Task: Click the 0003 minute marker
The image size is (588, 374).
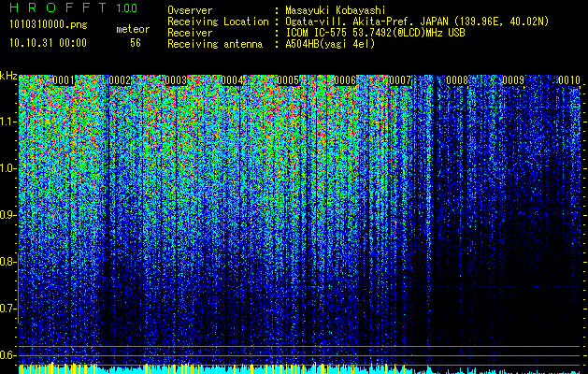Action: coord(177,80)
